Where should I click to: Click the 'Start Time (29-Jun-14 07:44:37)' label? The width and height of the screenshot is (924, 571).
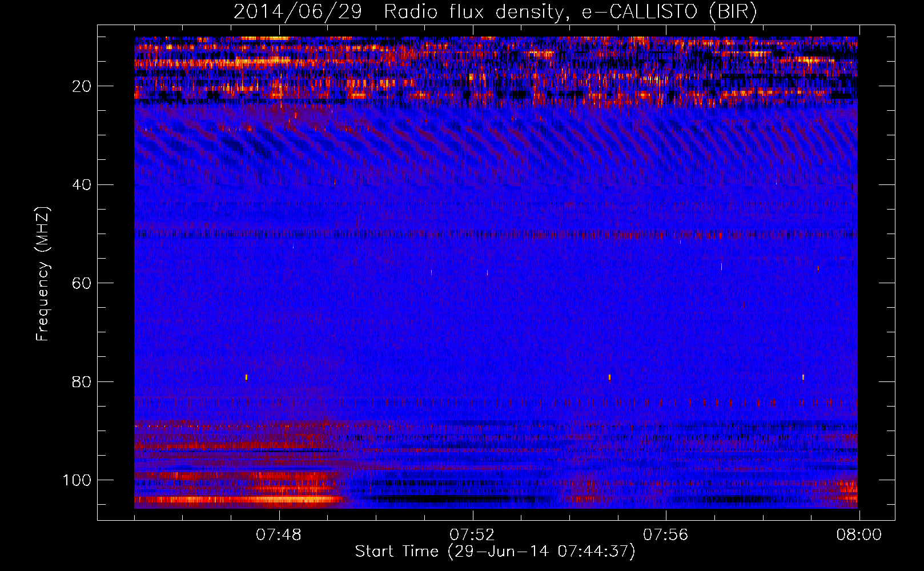495,552
